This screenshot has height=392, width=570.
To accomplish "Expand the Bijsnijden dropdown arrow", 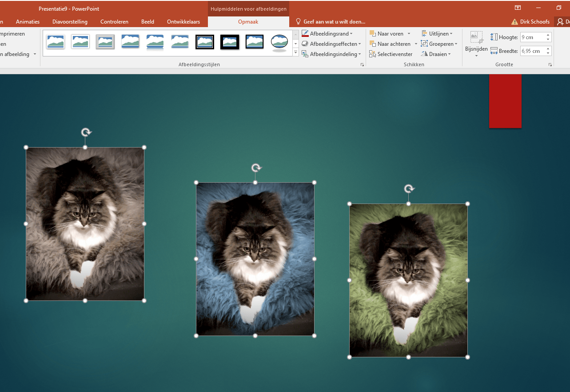I will point(476,56).
